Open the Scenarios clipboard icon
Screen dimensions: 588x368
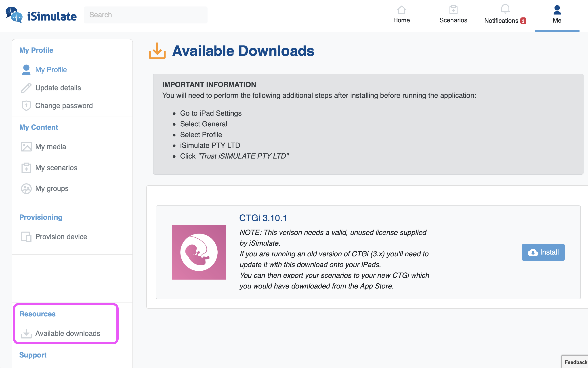point(453,10)
